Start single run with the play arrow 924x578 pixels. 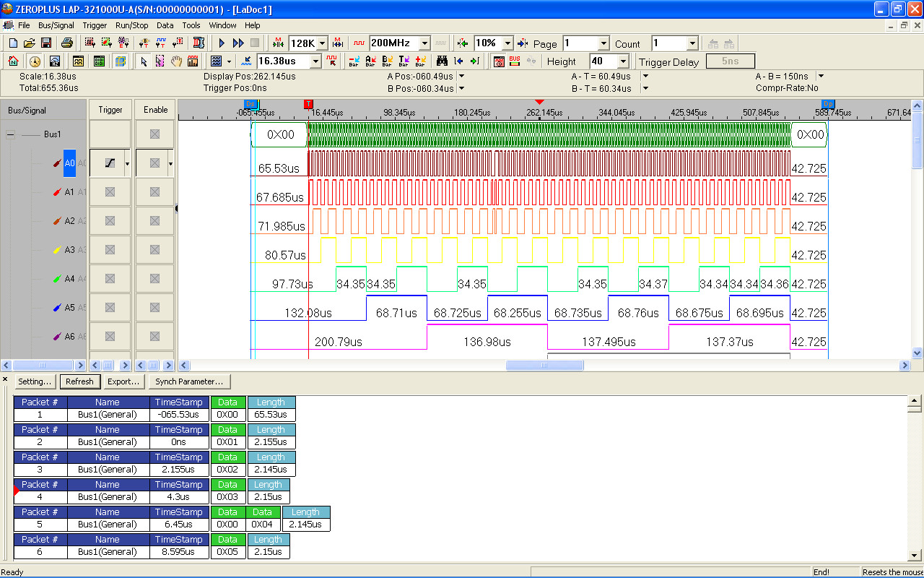coord(222,43)
